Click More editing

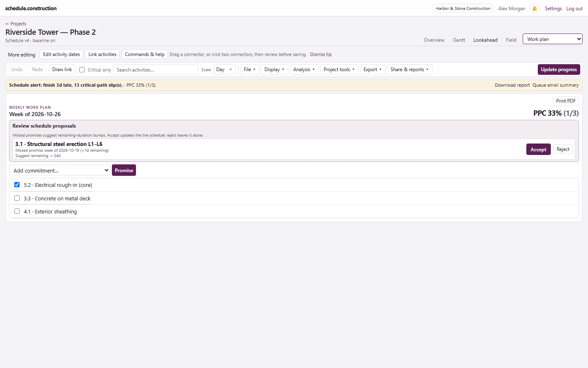click(22, 55)
